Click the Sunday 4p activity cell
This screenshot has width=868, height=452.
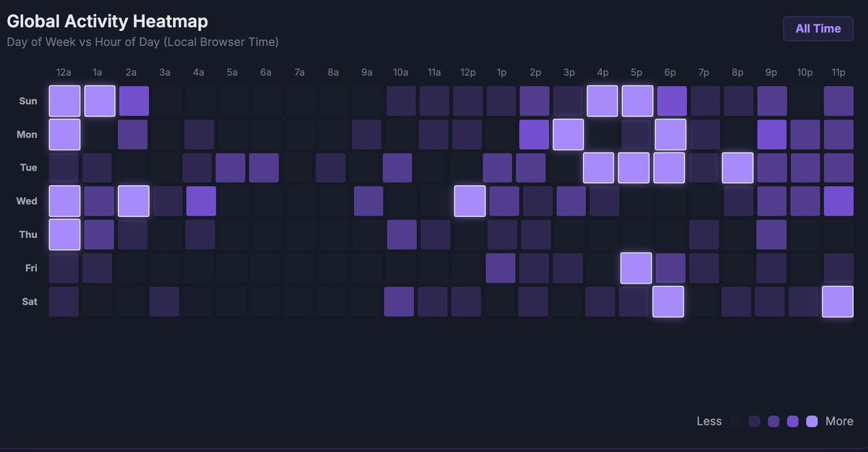(x=602, y=101)
